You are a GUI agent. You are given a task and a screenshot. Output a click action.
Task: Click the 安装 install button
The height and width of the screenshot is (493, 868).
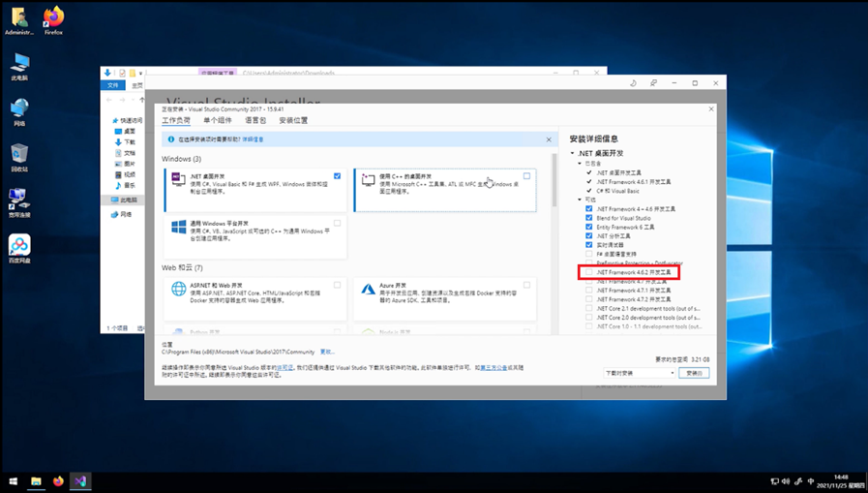tap(694, 373)
